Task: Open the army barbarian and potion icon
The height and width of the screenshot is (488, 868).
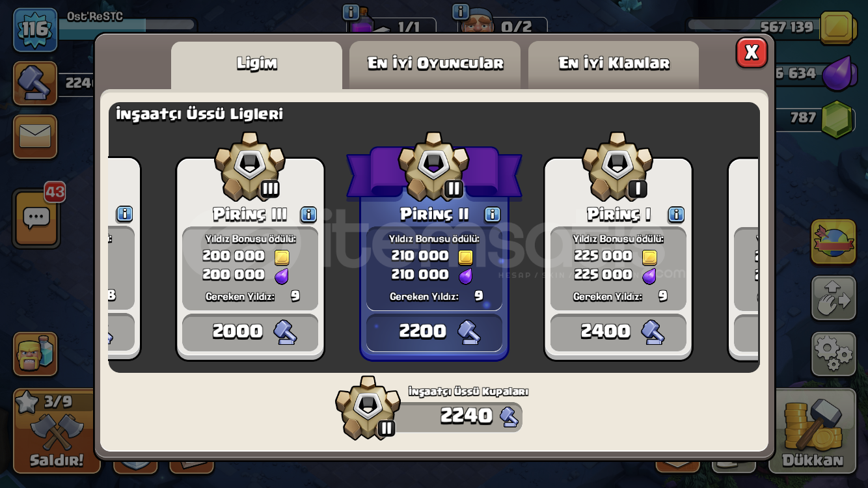Action: (35, 354)
